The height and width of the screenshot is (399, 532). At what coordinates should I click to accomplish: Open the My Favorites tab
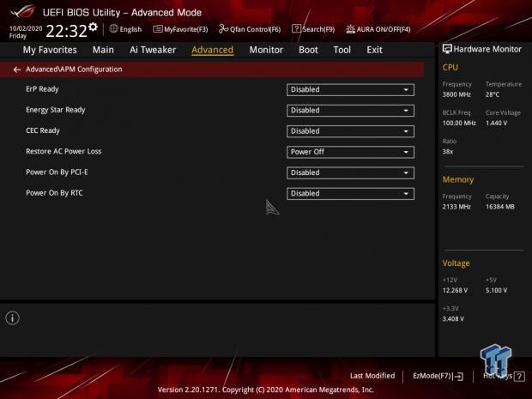pos(50,50)
